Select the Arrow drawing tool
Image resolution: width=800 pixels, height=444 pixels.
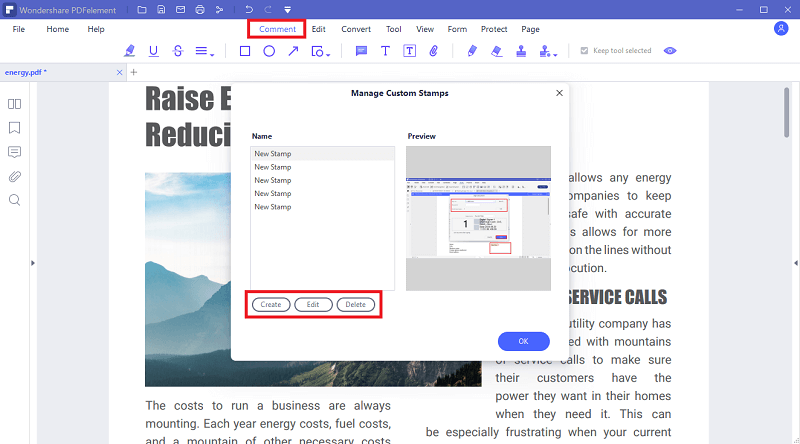tap(293, 51)
